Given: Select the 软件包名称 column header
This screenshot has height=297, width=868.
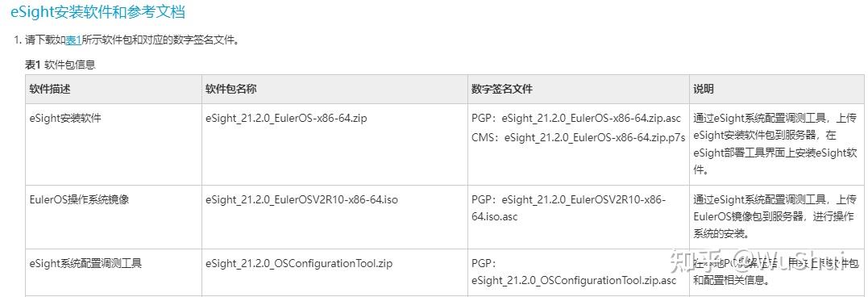Looking at the screenshot, I should tap(230, 89).
